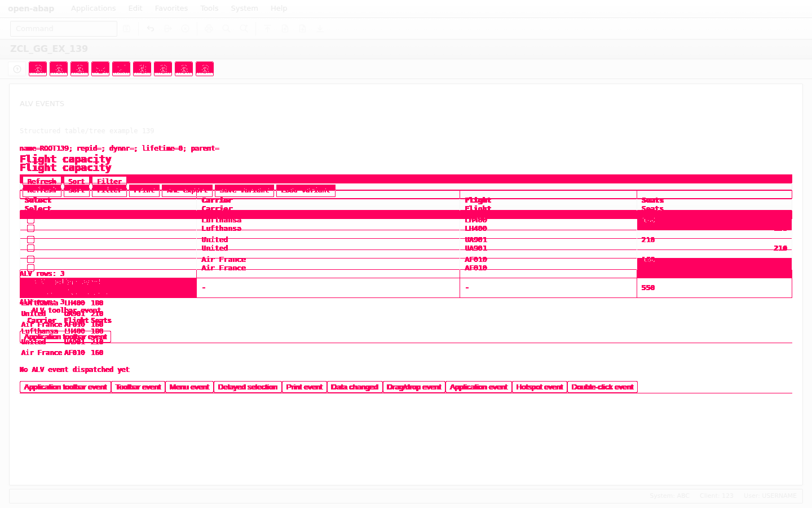Click the cancel circle icon in the toolbar
The image size is (812, 508).
click(x=186, y=29)
